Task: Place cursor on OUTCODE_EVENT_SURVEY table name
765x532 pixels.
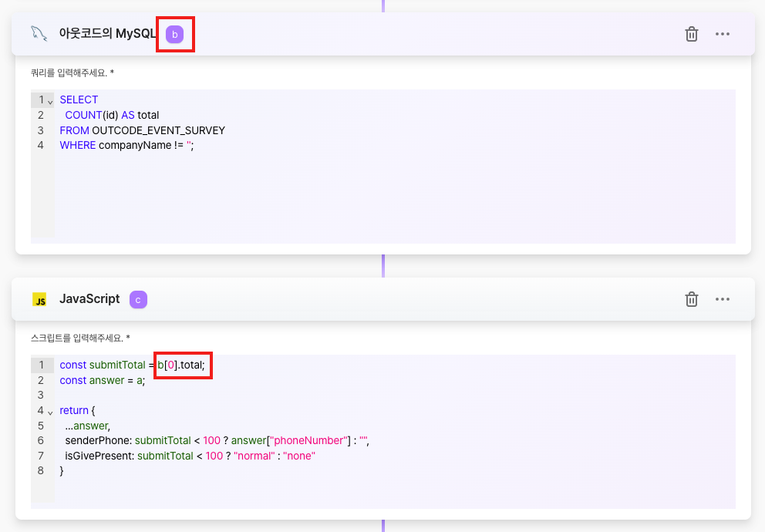Action: [x=158, y=130]
